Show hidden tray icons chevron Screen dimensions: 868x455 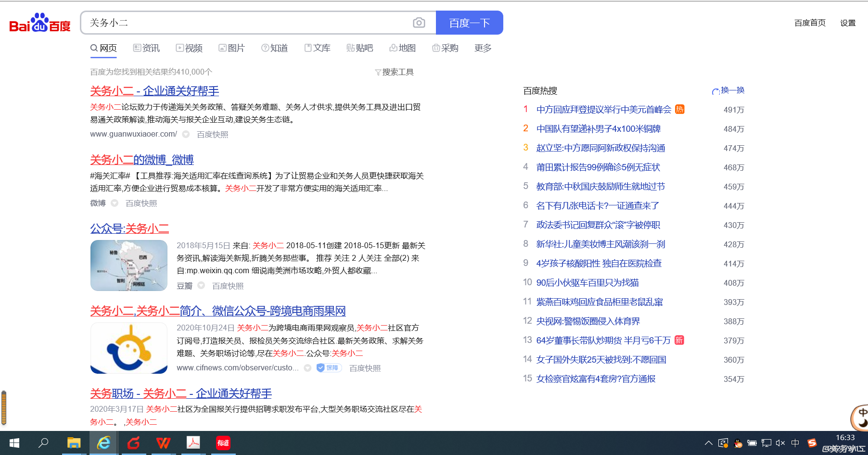point(708,443)
